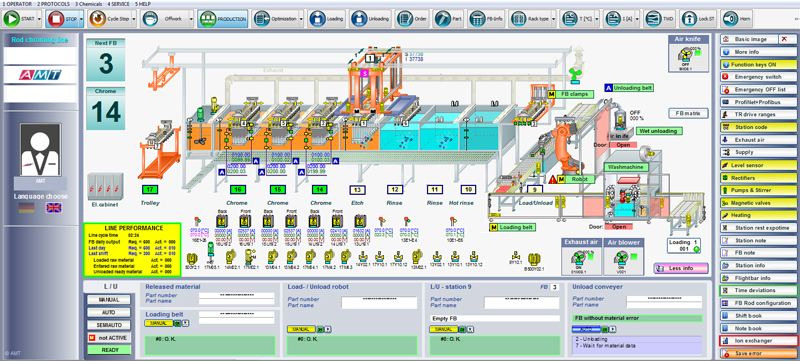Click the Lock ST padlock icon

tap(689, 19)
